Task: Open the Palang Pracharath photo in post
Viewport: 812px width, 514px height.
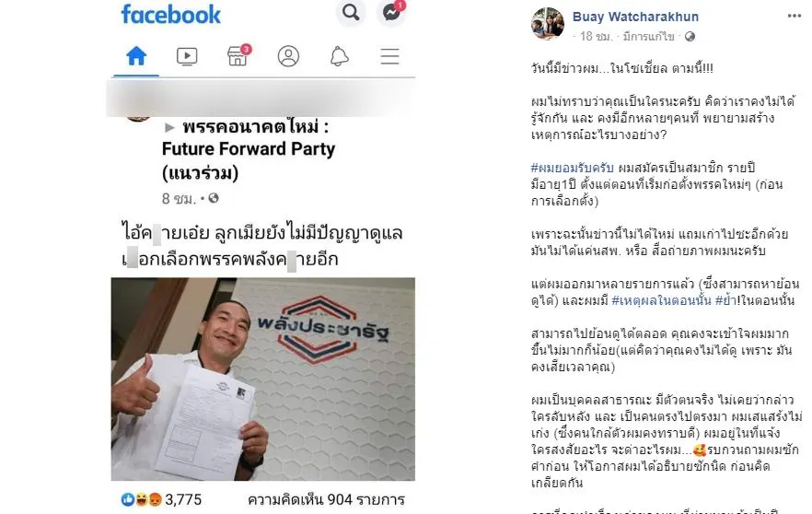Action: click(263, 380)
